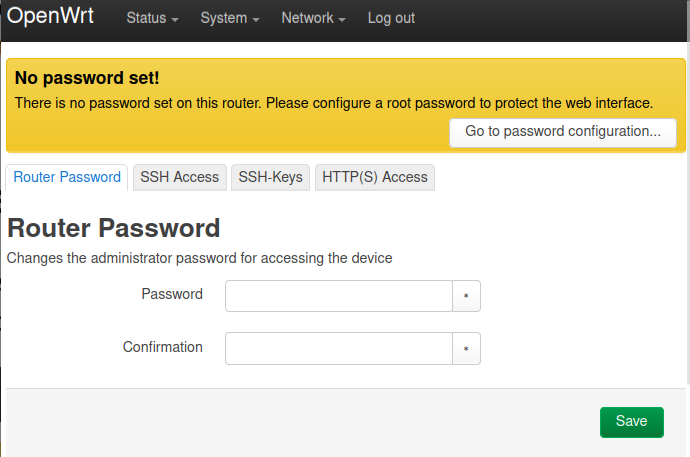The height and width of the screenshot is (457, 690).
Task: Click the Confirmation field label
Action: [163, 347]
